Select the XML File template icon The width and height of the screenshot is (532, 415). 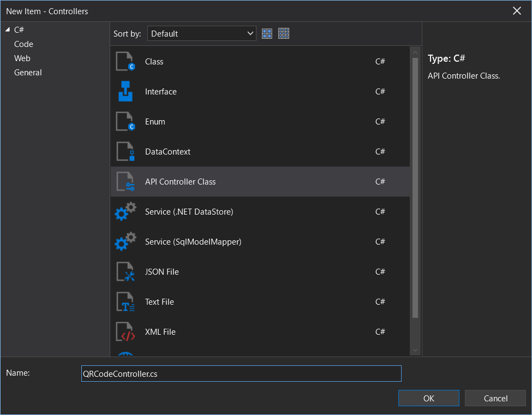coord(125,332)
